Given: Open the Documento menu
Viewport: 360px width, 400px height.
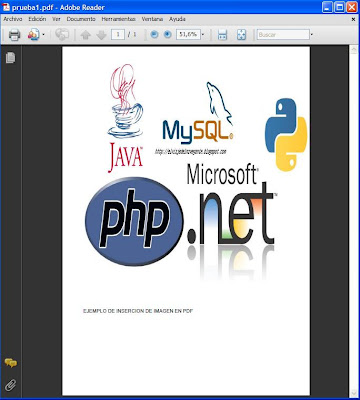Looking at the screenshot, I should click(81, 19).
